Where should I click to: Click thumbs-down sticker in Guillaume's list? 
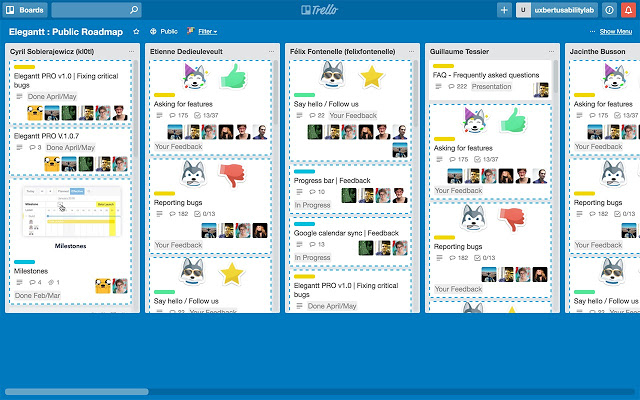[512, 218]
